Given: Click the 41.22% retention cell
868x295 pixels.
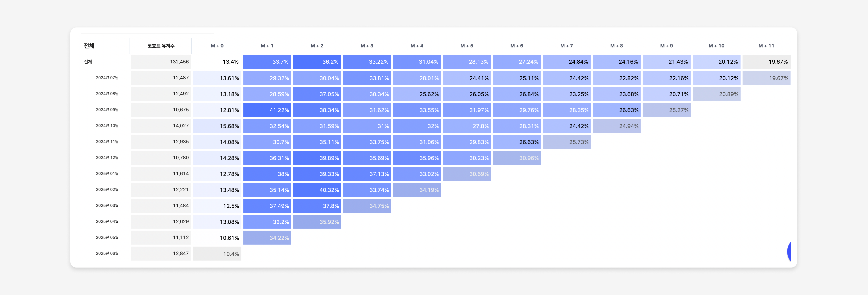Looking at the screenshot, I should tap(267, 110).
